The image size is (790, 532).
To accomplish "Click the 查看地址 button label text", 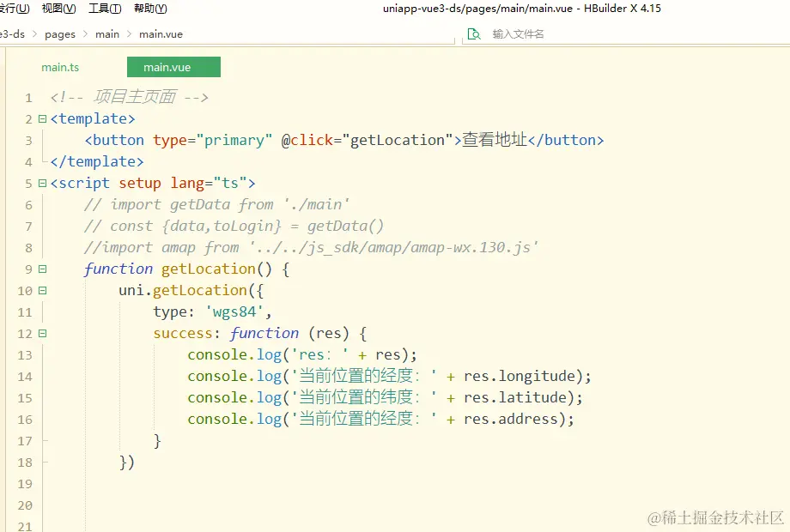I will point(495,139).
